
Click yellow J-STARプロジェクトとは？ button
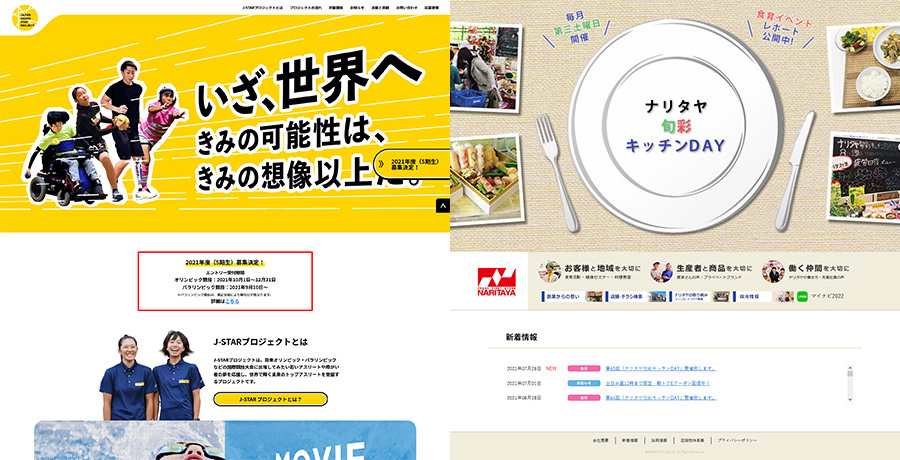pos(270,399)
